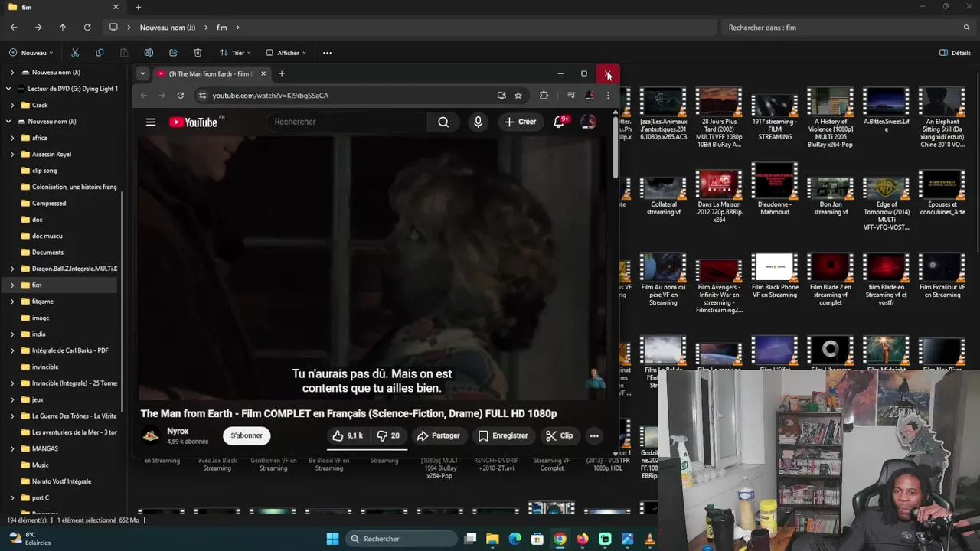Viewport: 980px width, 551px height.
Task: Open the YouTube hamburger guide menu
Action: 151,122
